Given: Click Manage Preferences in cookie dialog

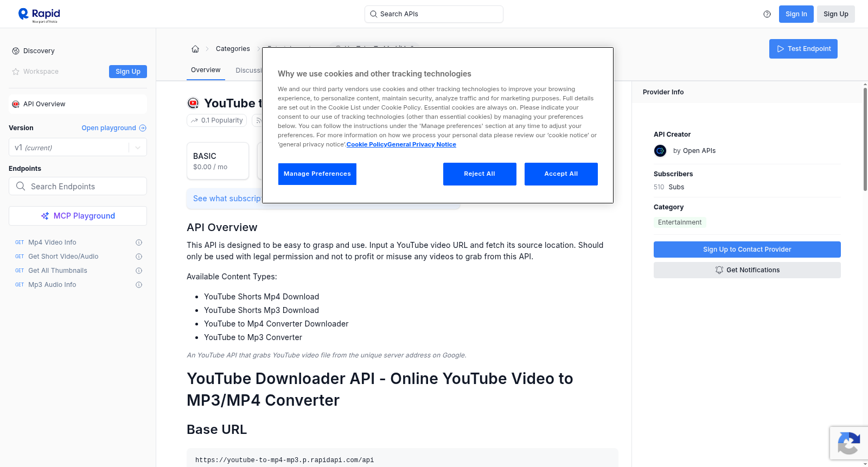Looking at the screenshot, I should (x=317, y=174).
